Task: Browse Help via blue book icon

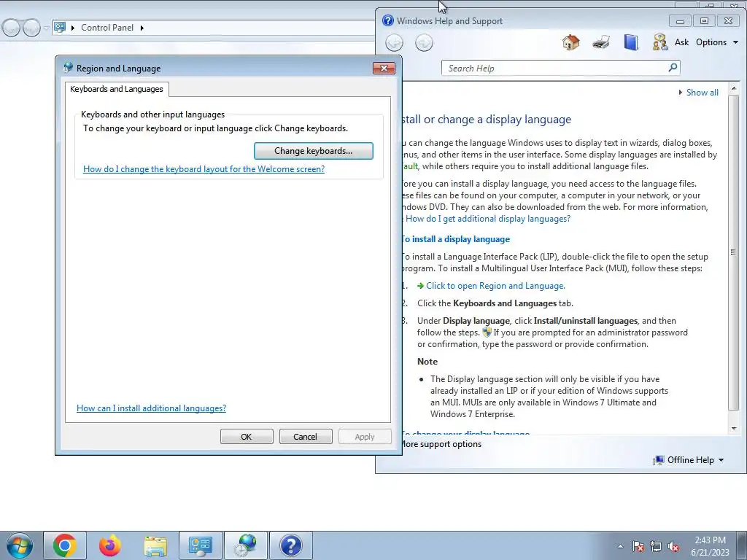Action: pos(631,42)
